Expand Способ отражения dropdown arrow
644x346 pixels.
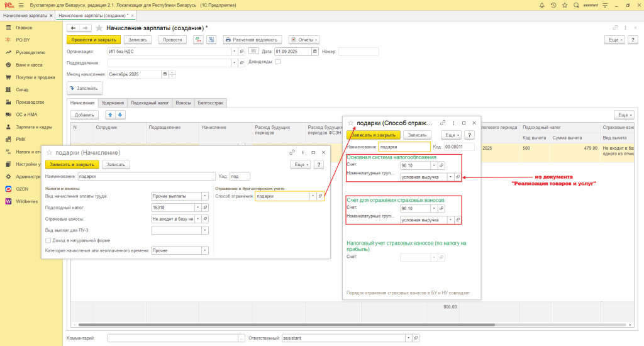coord(313,196)
